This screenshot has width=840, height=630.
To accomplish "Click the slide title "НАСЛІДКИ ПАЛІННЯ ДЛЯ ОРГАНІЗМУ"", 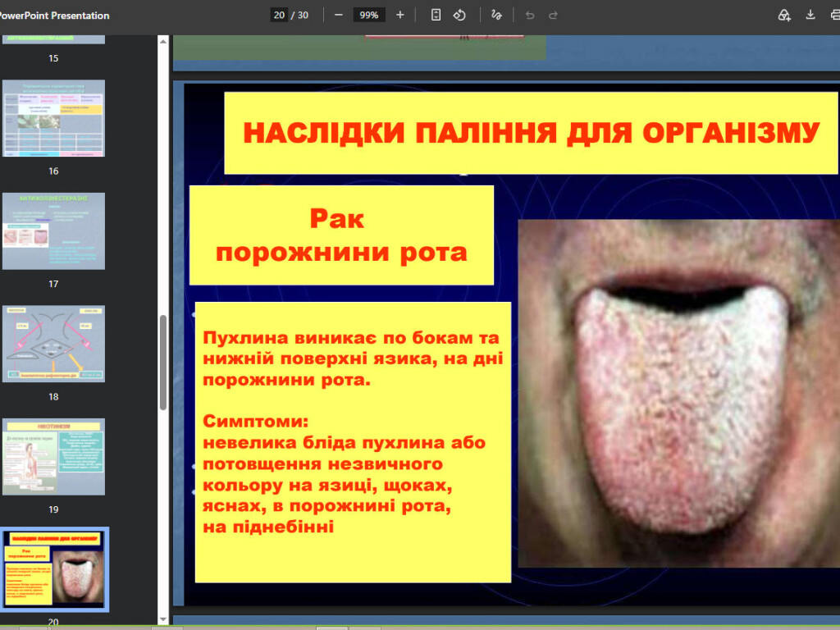I will (x=532, y=133).
